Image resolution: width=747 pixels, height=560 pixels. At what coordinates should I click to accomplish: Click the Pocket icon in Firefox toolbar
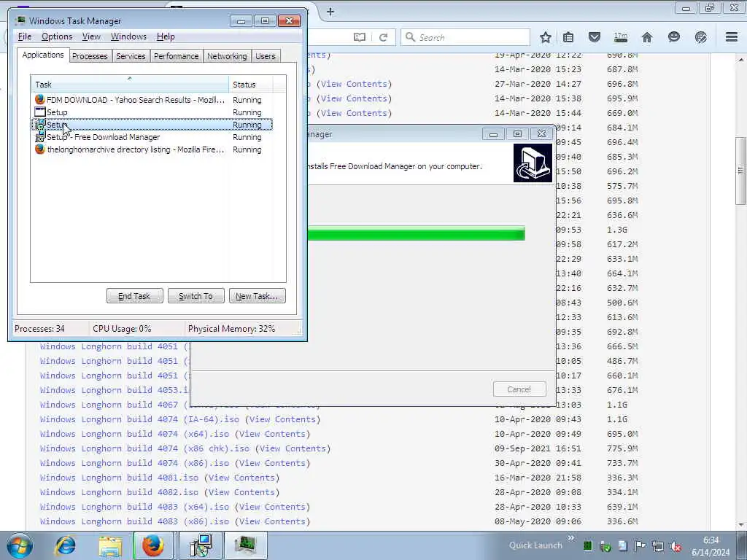coord(594,37)
